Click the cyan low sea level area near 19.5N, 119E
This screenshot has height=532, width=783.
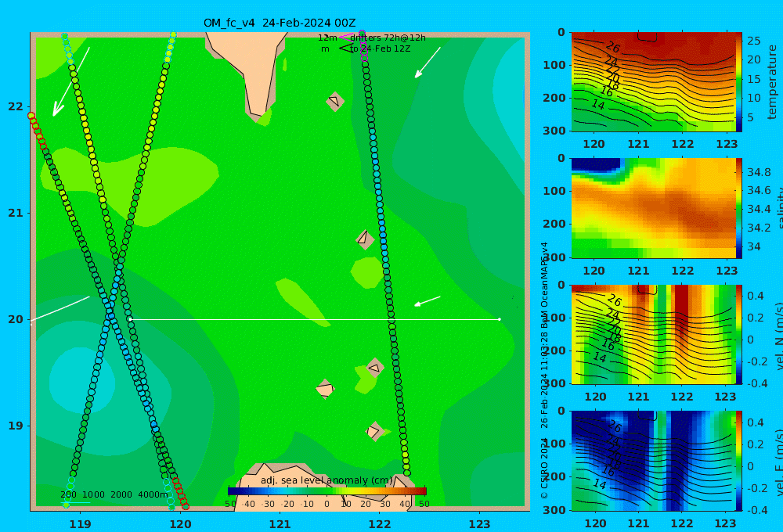pyautogui.click(x=82, y=379)
